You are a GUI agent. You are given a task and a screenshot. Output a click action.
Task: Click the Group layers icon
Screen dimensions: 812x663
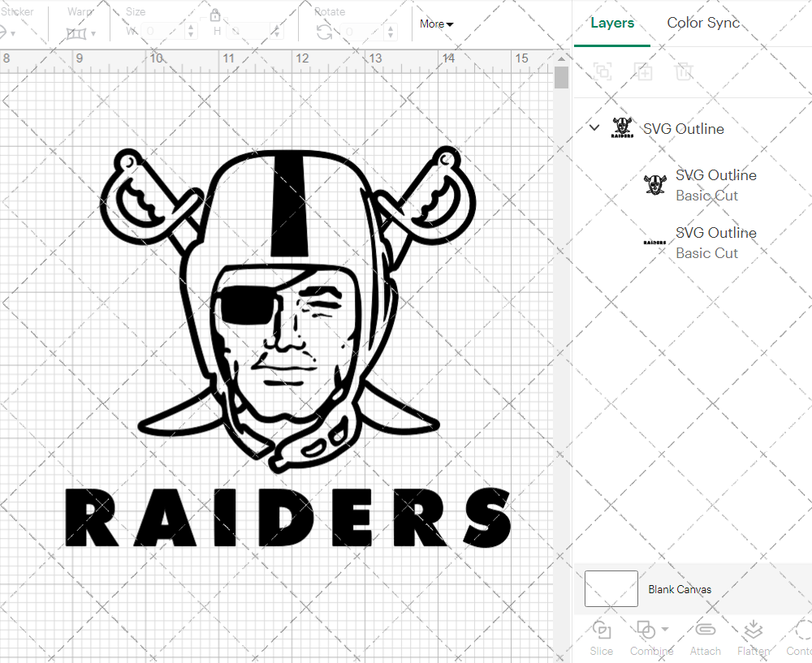603,71
